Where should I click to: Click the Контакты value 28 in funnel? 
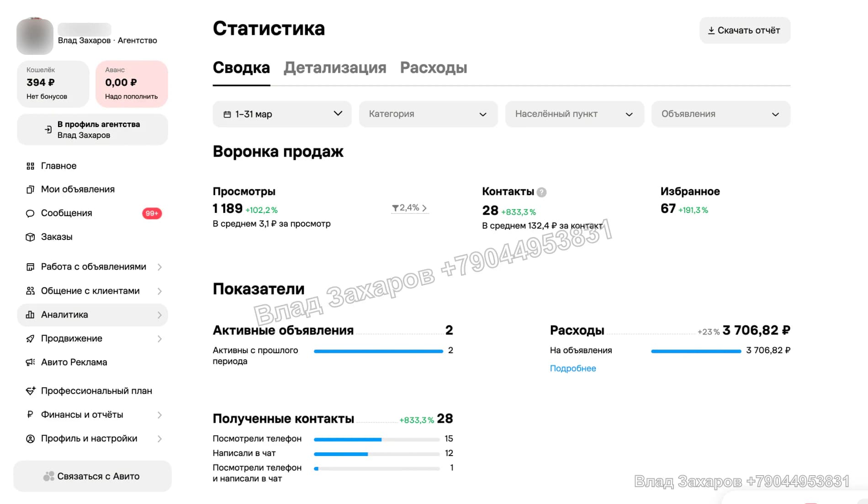(490, 211)
